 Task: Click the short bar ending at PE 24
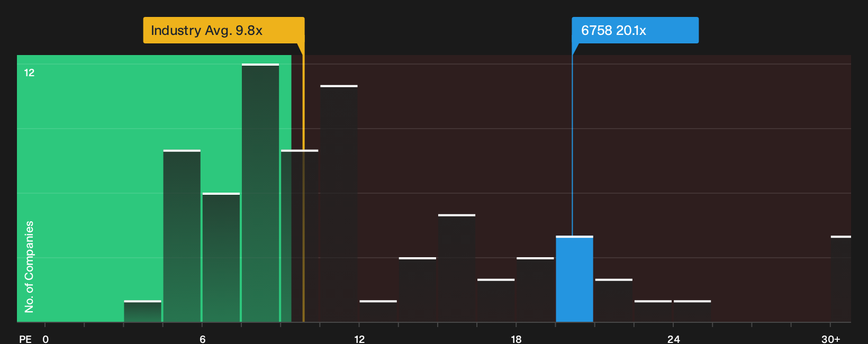point(653,311)
